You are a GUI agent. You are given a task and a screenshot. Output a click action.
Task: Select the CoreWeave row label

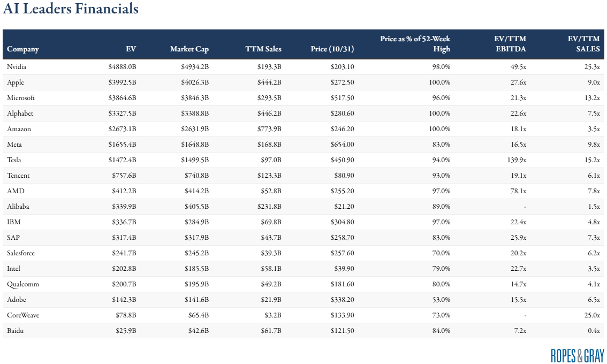pyautogui.click(x=23, y=315)
